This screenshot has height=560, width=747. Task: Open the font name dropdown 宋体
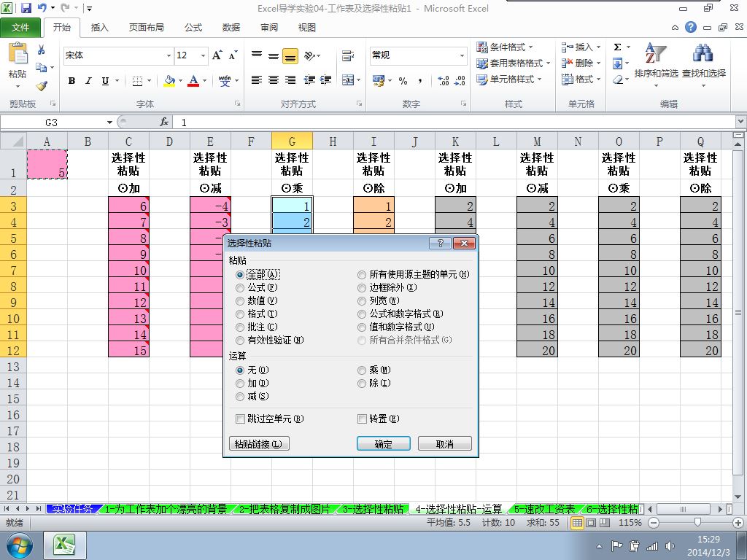click(169, 55)
